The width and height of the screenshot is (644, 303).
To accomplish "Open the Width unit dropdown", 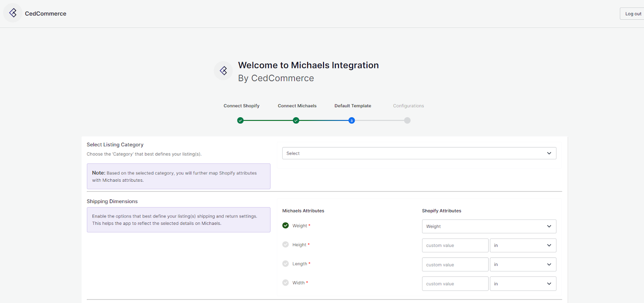I will click(x=522, y=284).
